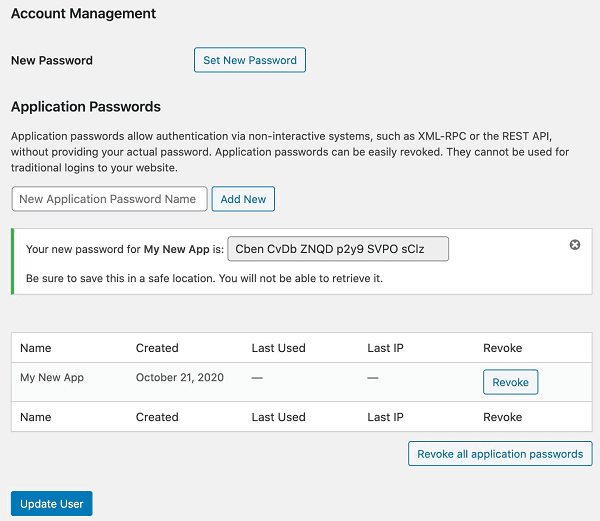Focus the New Application Password Name field

click(110, 199)
